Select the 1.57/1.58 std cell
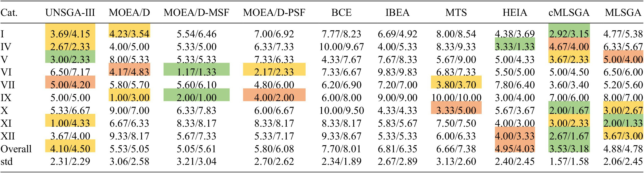The height and width of the screenshot is (173, 644). click(569, 161)
